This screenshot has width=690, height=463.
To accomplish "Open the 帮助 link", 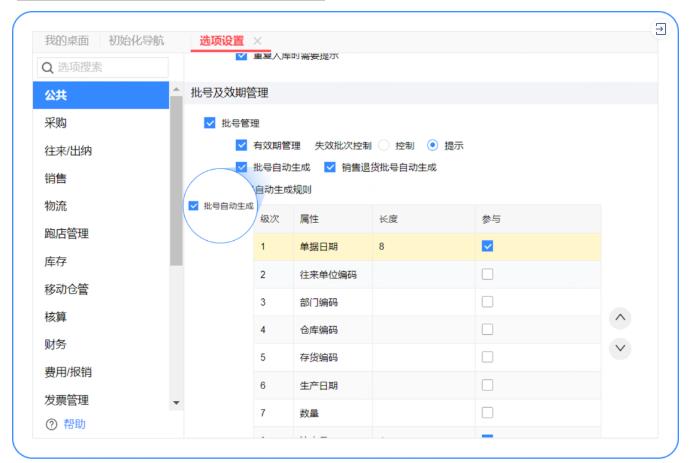I will pos(74,424).
